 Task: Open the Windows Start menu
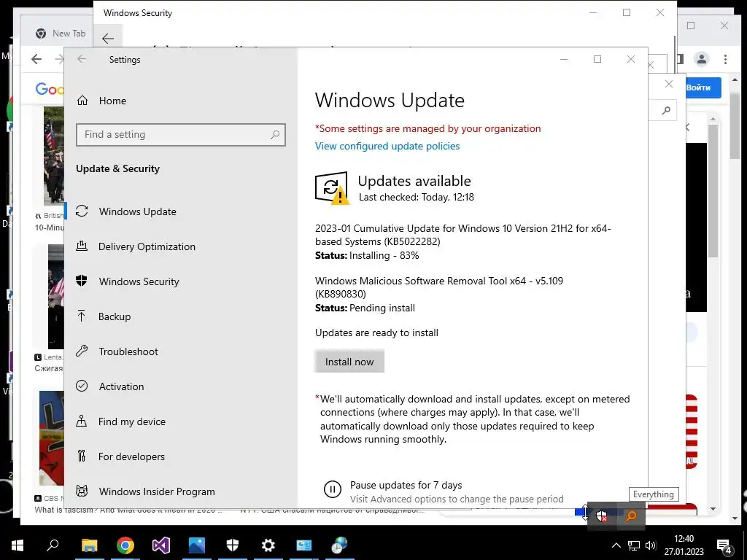(x=18, y=545)
